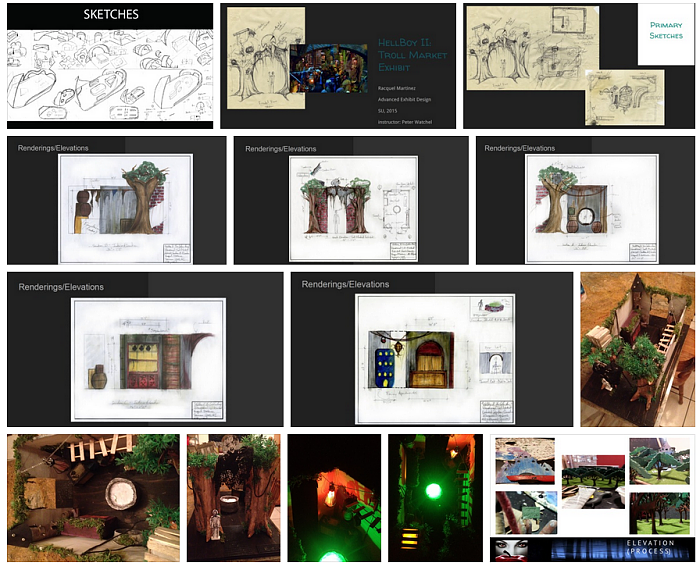This screenshot has width=700, height=566.
Task: Open the SKETCHES pencil drawings slide thumbnail
Action: tap(110, 66)
